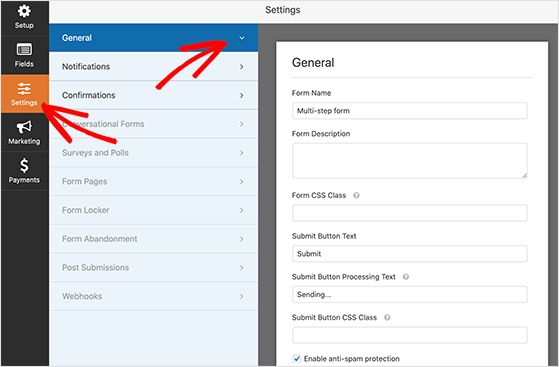The image size is (559, 367).
Task: Open the Confirmations settings section
Action: [154, 95]
